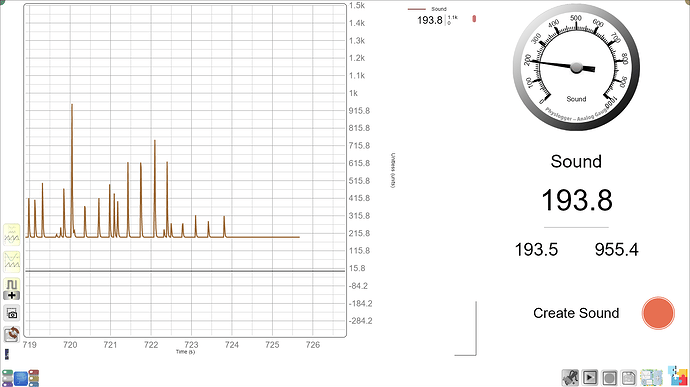Toggle the red Sound channel marker in legend
Image resolution: width=690 pixels, height=387 pixels.
pyautogui.click(x=474, y=19)
